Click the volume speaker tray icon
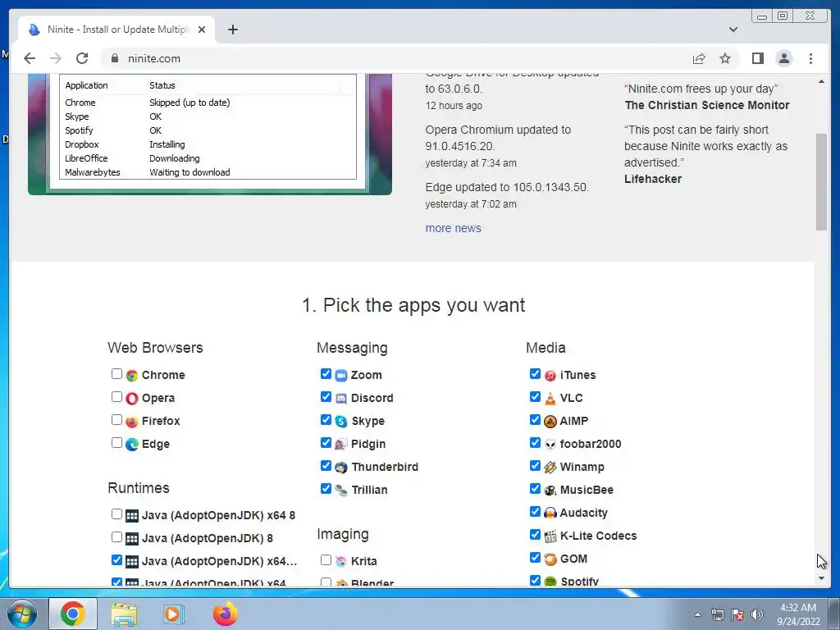Viewport: 840px width, 630px height. coord(757,614)
